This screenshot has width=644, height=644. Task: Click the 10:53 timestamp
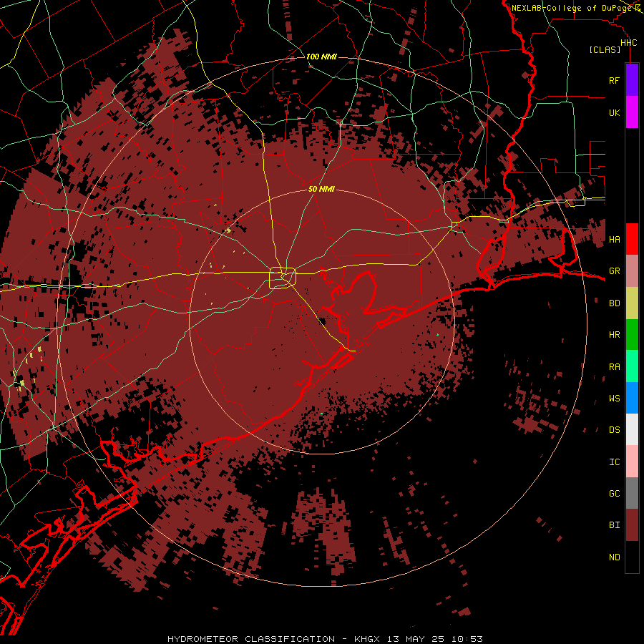[x=467, y=639]
